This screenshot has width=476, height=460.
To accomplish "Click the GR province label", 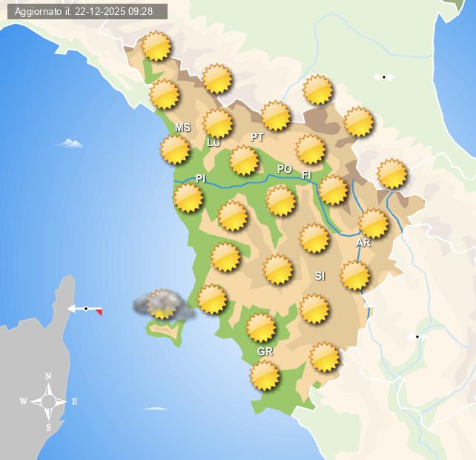I will click(x=265, y=352).
